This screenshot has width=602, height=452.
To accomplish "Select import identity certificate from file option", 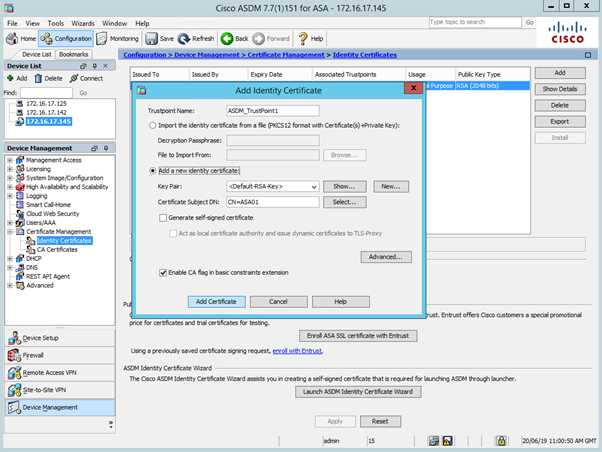I will (x=152, y=126).
